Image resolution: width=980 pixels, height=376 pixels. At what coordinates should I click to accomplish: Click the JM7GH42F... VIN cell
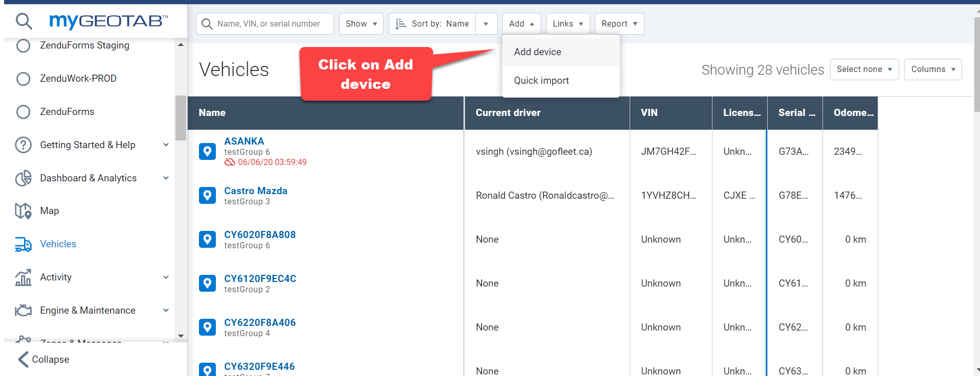[669, 152]
